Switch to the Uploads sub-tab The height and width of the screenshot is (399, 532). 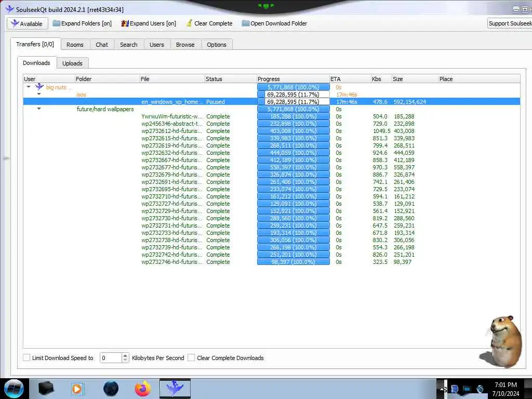coord(72,63)
